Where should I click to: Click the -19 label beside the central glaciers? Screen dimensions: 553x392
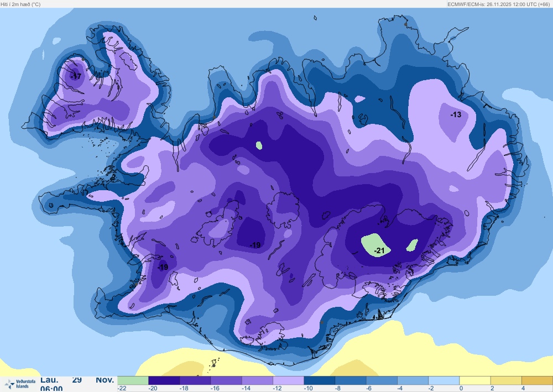[x=255, y=245]
